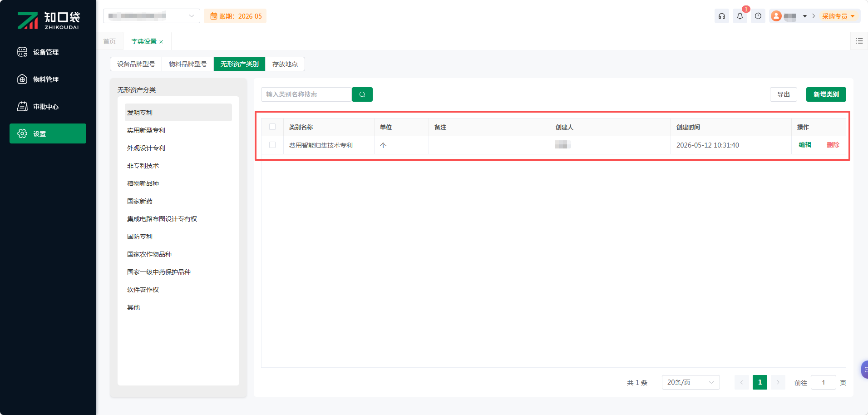Click the 审批中心 clipboard icon

point(22,106)
